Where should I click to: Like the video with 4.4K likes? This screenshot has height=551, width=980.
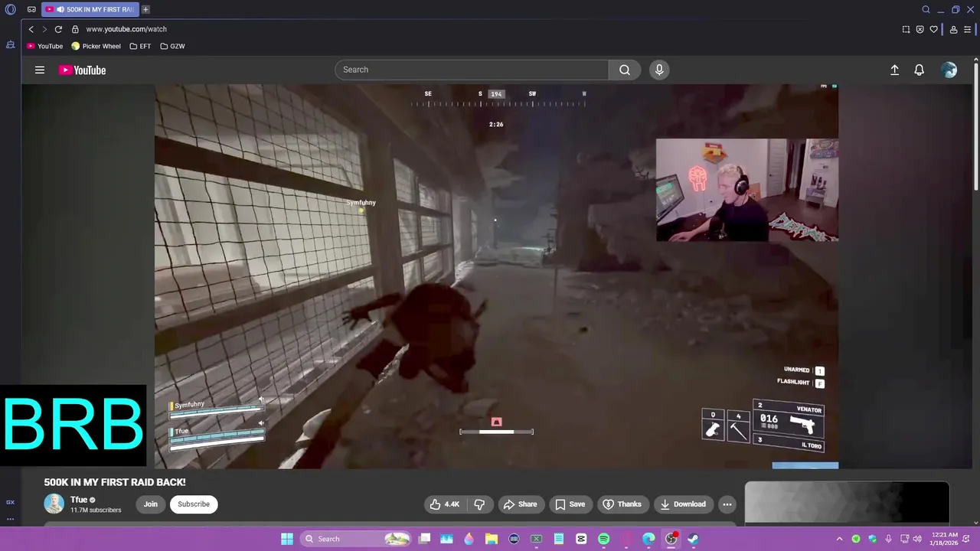(x=445, y=504)
